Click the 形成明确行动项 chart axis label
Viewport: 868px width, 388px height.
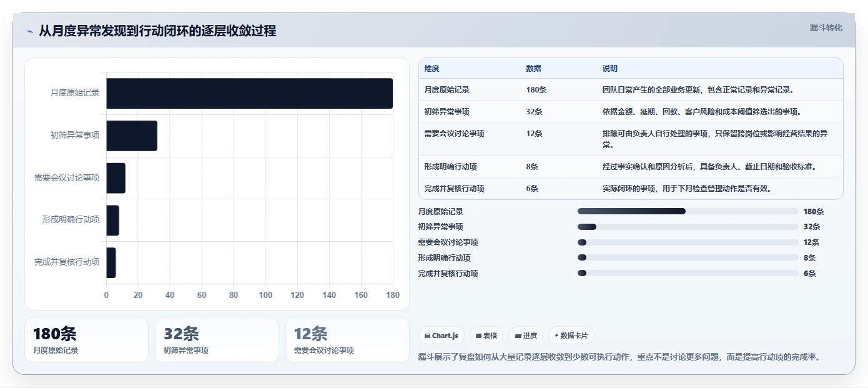coord(71,220)
